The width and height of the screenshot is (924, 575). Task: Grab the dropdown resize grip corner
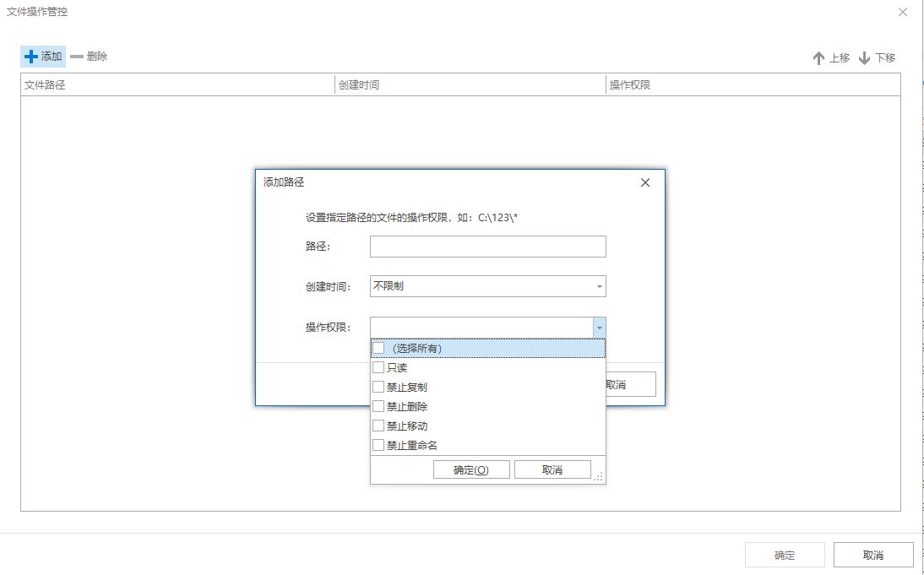pos(598,476)
